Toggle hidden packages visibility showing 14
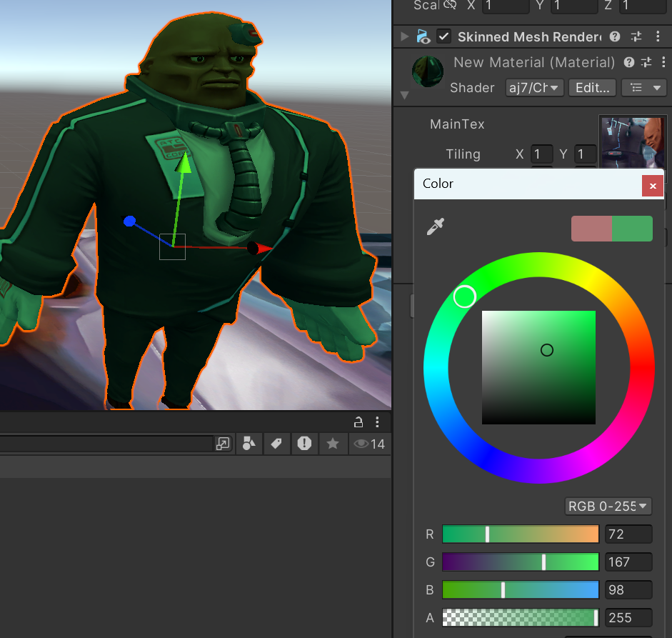 (369, 444)
